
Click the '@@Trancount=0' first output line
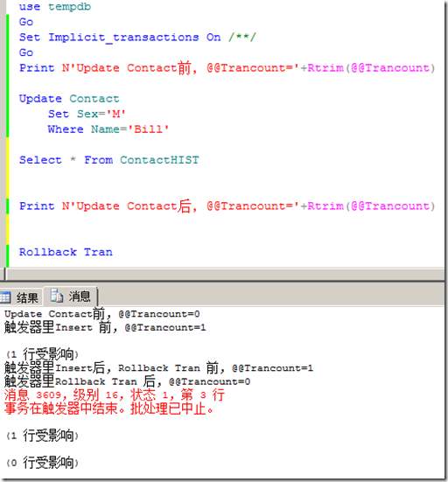tap(102, 314)
